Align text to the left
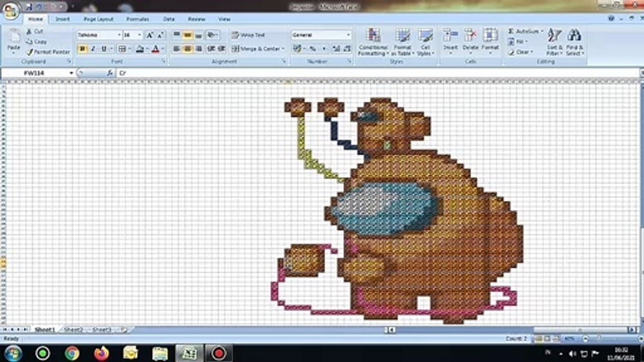Viewport: 644px width, 362px height. click(177, 49)
